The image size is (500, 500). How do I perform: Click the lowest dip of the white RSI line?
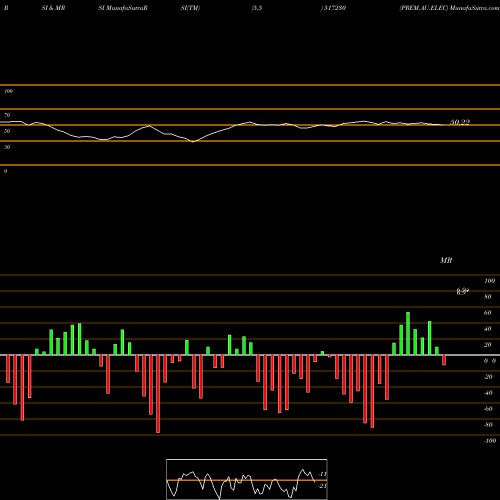coord(193,141)
